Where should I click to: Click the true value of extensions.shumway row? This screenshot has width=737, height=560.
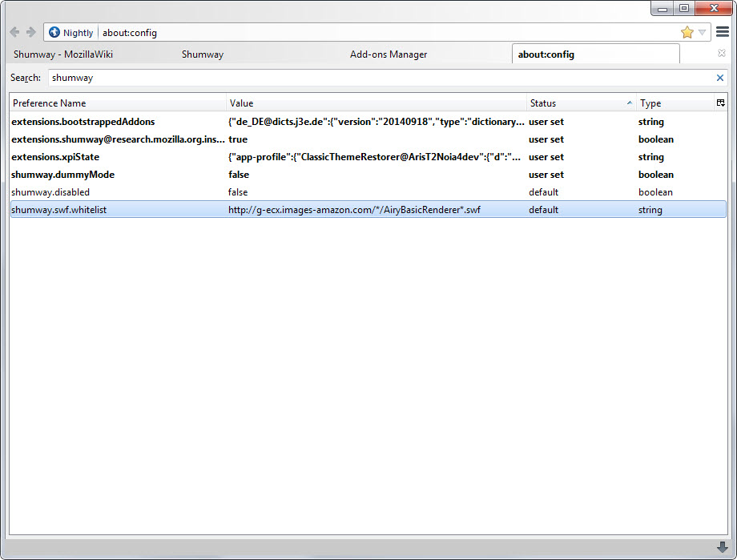point(238,139)
